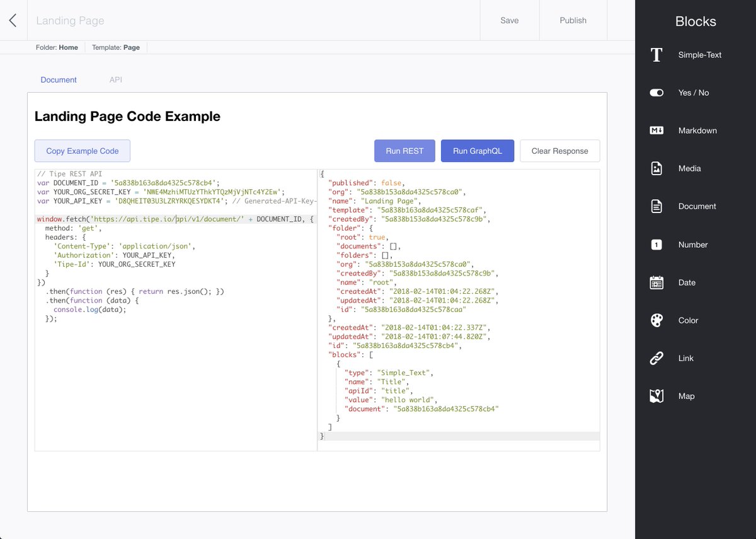Image resolution: width=756 pixels, height=539 pixels.
Task: Save the landing page
Action: coord(509,20)
